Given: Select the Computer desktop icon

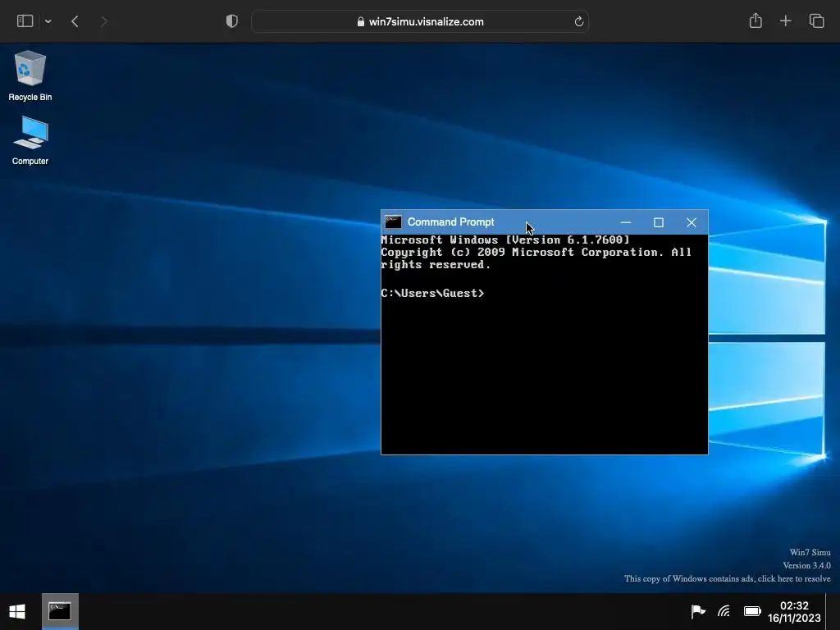Looking at the screenshot, I should tap(30, 140).
